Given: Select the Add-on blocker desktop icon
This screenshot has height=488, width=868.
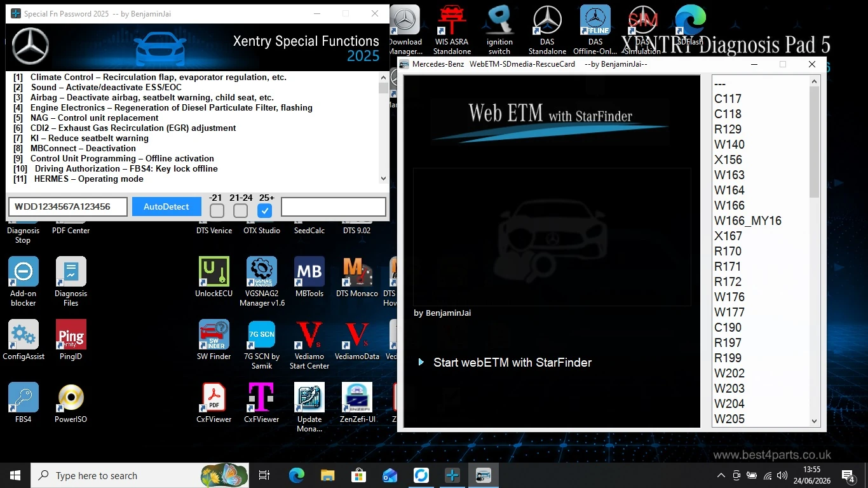Looking at the screenshot, I should pyautogui.click(x=24, y=281).
